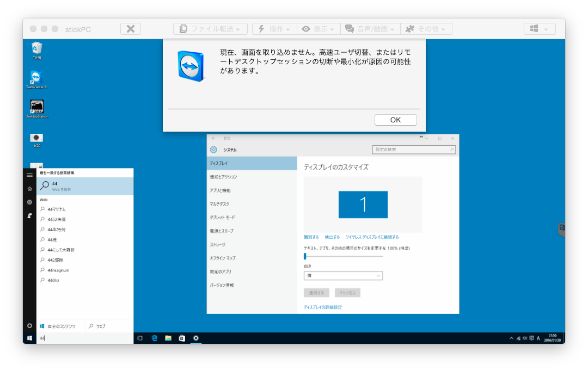Viewport: 588px width, 371px height.
Task: Click the IME "A" input mode indicator
Action: [x=538, y=338]
